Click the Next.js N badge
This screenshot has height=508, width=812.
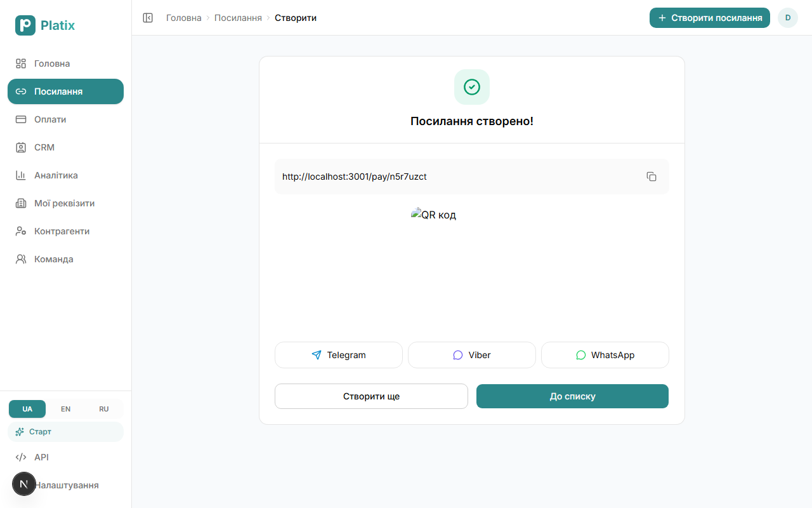(x=24, y=485)
